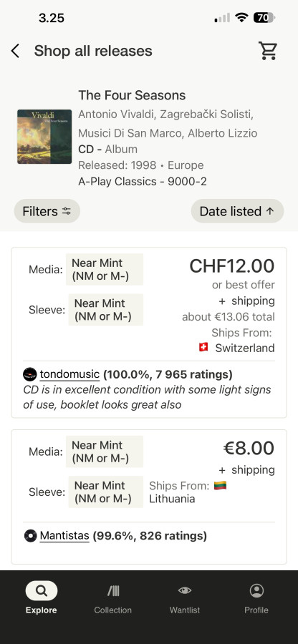Select the €8.00 listing price
The width and height of the screenshot is (298, 644).
249,448
